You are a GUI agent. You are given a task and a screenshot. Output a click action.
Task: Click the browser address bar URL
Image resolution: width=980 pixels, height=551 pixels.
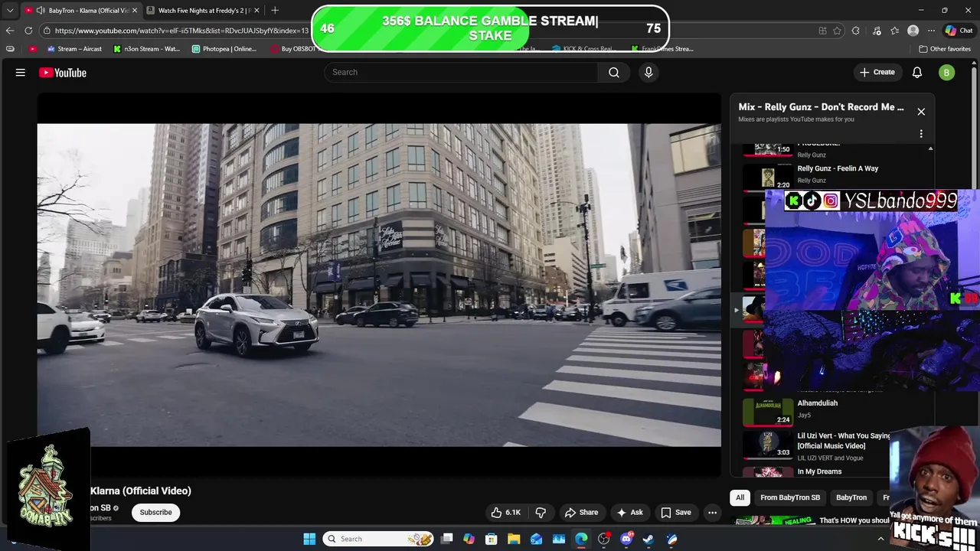point(181,31)
